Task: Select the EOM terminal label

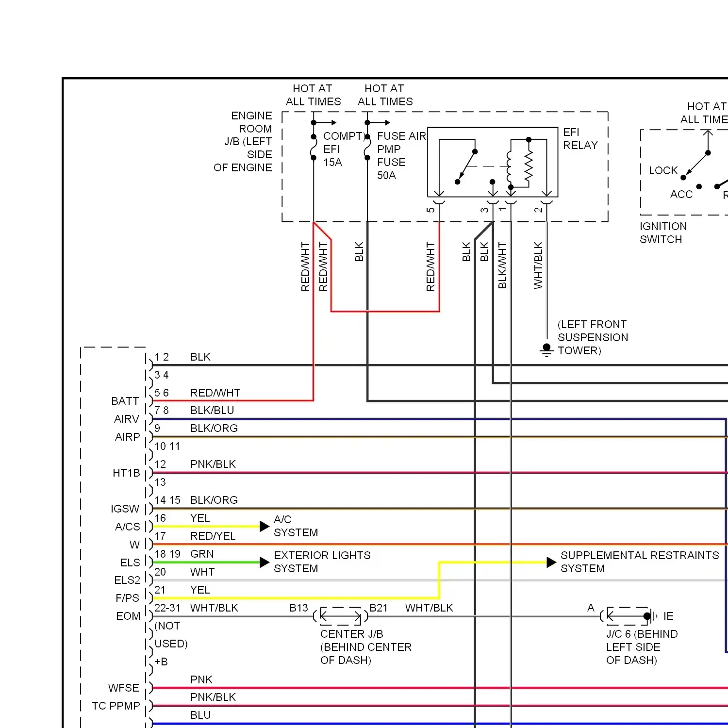Action: 128,616
